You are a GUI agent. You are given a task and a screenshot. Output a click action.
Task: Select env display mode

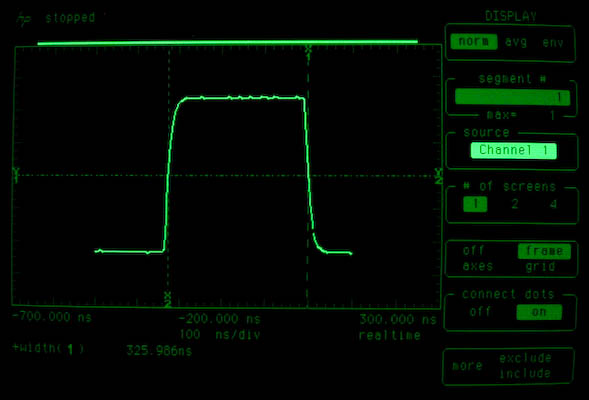[553, 42]
